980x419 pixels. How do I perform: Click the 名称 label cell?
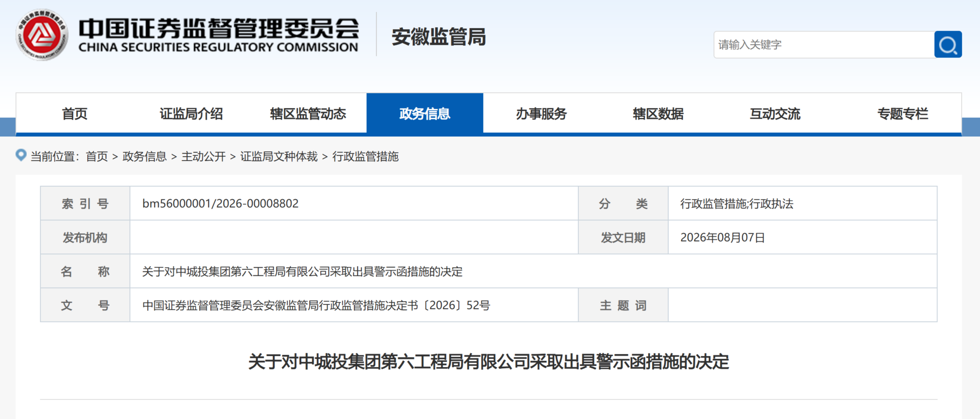(85, 271)
